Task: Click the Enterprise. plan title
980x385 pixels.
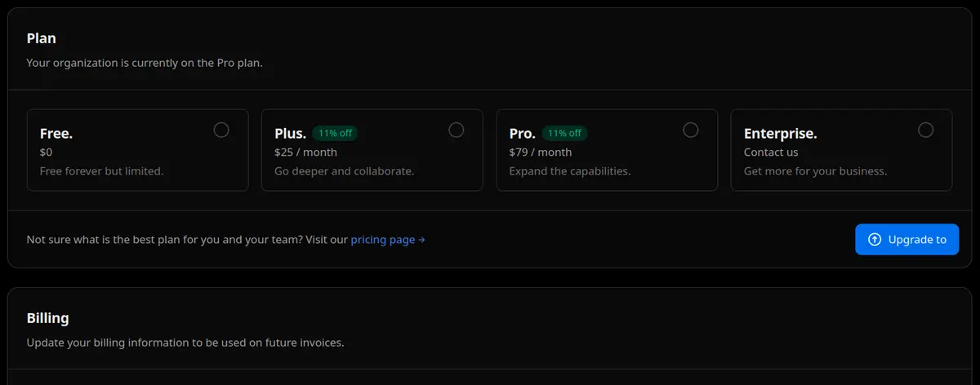Action: 780,133
